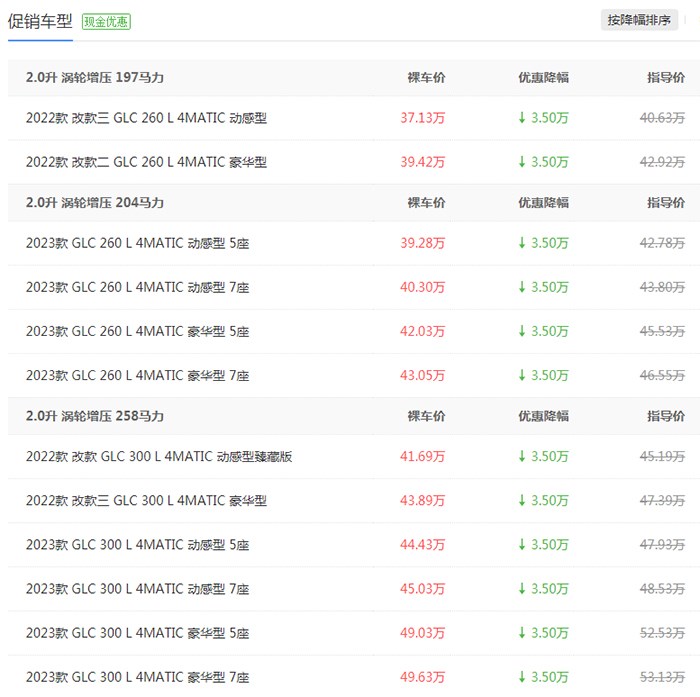Click 裸车价 header in the 197马力 section

(426, 78)
